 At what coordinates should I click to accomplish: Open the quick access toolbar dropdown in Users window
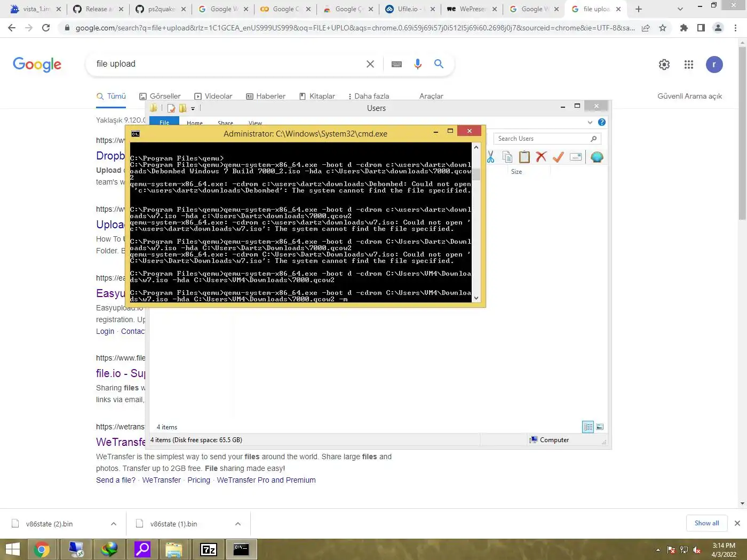[193, 108]
